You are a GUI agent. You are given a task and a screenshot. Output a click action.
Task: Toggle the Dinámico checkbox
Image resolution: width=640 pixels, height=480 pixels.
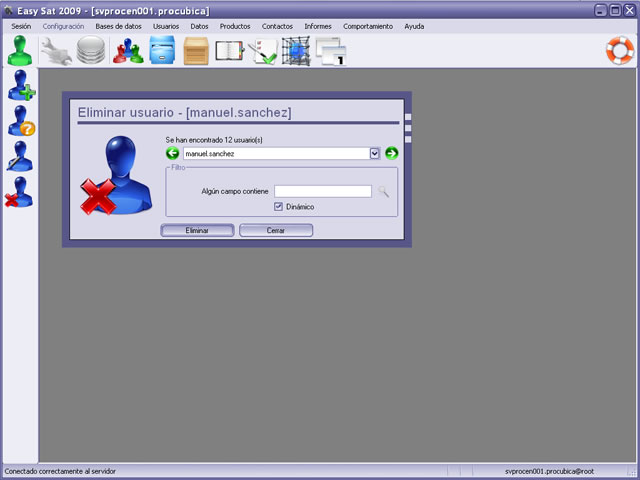click(x=278, y=207)
